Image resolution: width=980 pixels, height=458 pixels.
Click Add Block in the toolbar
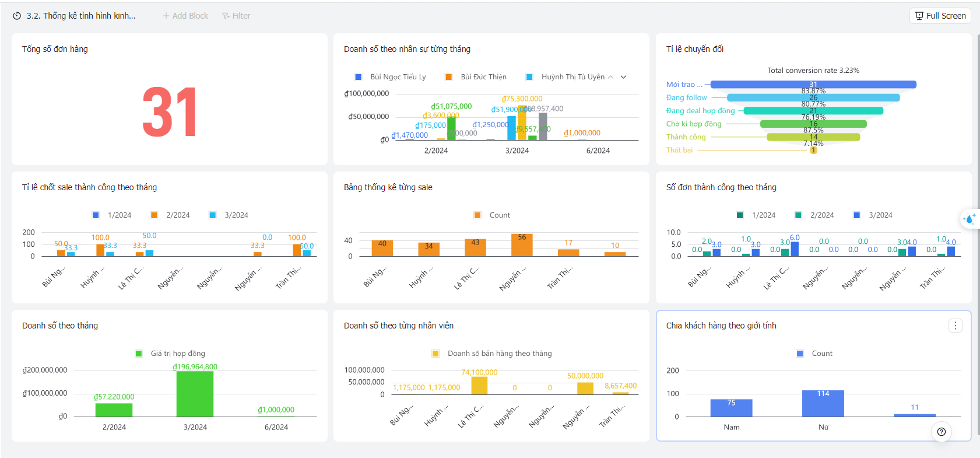[185, 16]
